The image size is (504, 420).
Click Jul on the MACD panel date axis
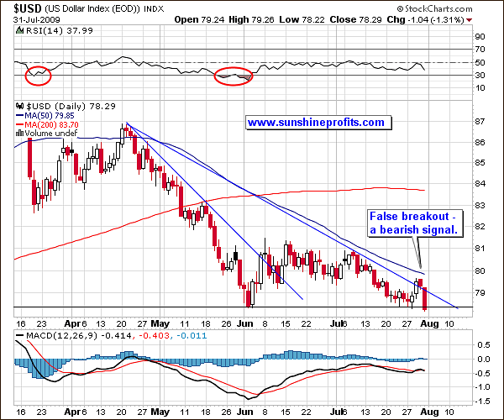(336, 412)
